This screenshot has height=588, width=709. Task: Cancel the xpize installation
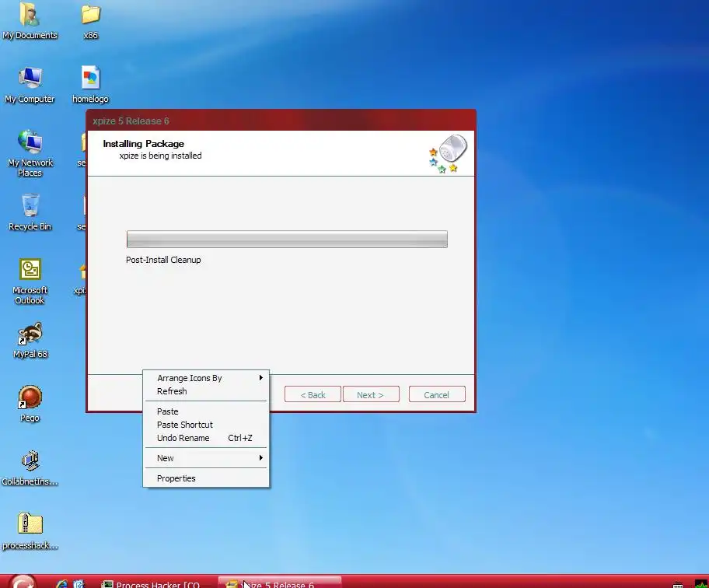tap(437, 394)
